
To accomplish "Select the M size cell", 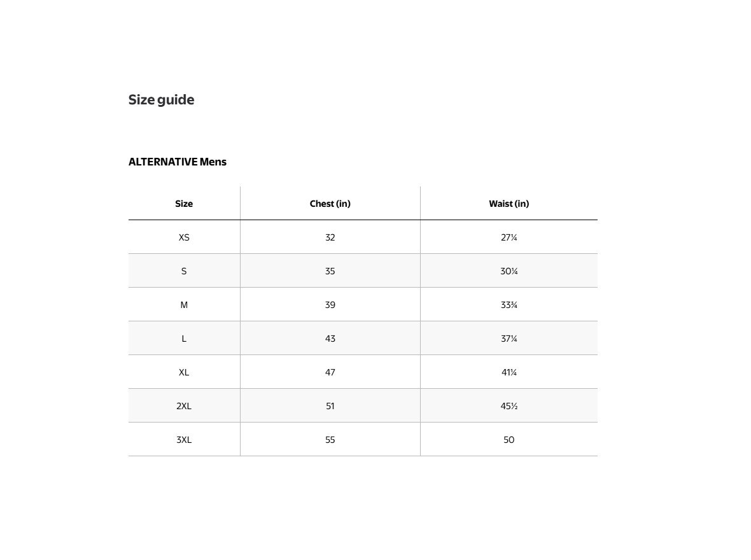I will pyautogui.click(x=184, y=305).
